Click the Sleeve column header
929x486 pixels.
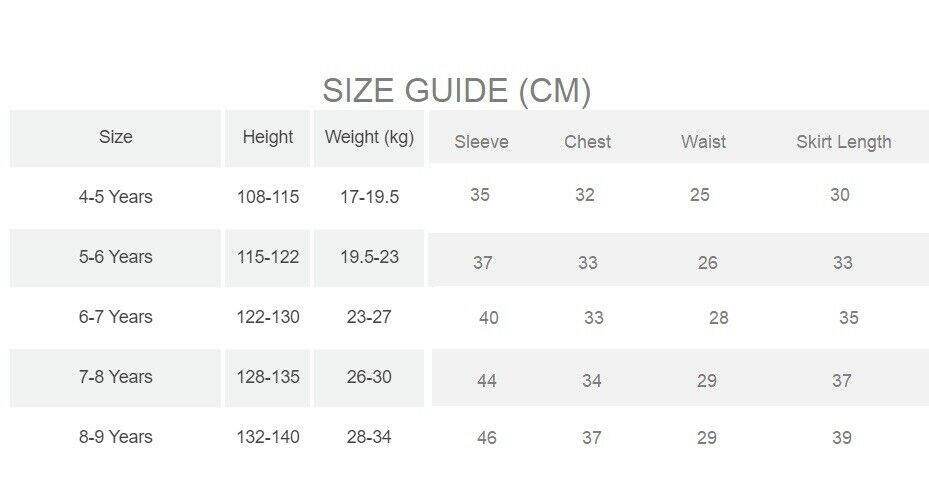[x=481, y=142]
